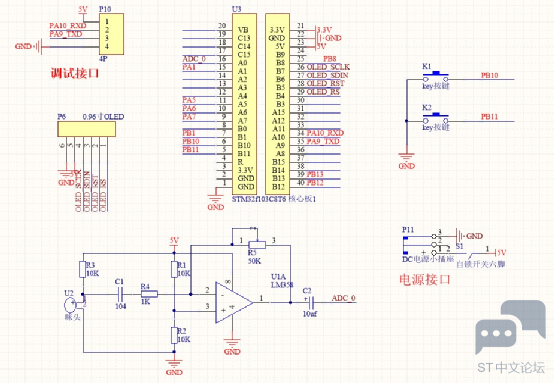Click the PB13 label at pin 39
This screenshot has height=383, width=554.
(315, 175)
